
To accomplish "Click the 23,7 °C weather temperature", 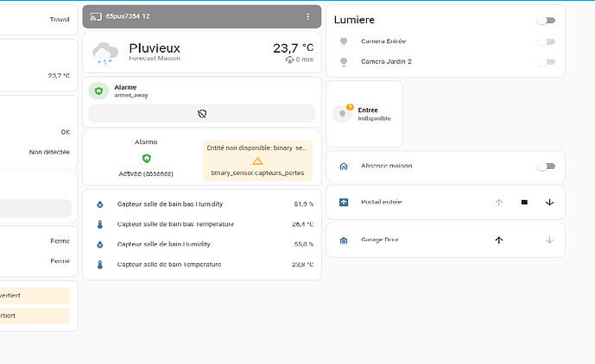I will pyautogui.click(x=293, y=48).
